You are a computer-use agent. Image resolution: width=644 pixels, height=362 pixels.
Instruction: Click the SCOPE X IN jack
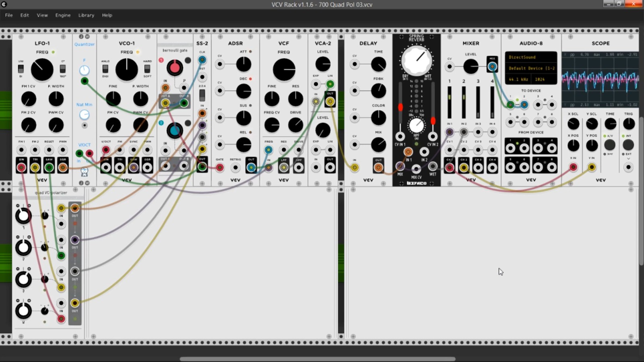tap(573, 167)
